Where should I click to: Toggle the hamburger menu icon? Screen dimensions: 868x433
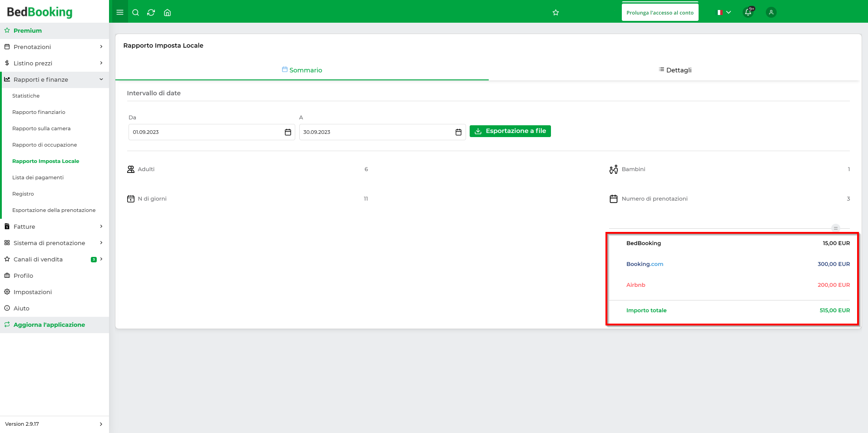[x=120, y=12]
